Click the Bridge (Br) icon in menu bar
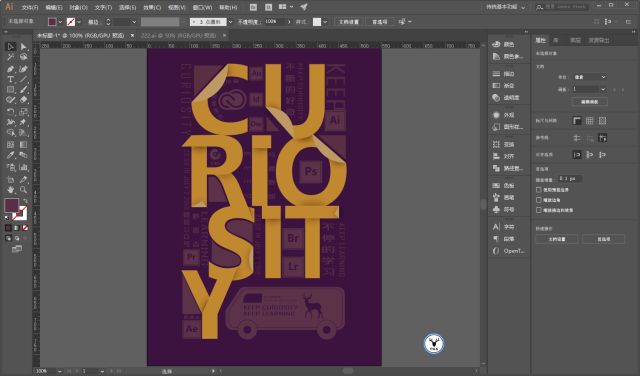Viewport: 640px width, 376px height. tap(253, 7)
